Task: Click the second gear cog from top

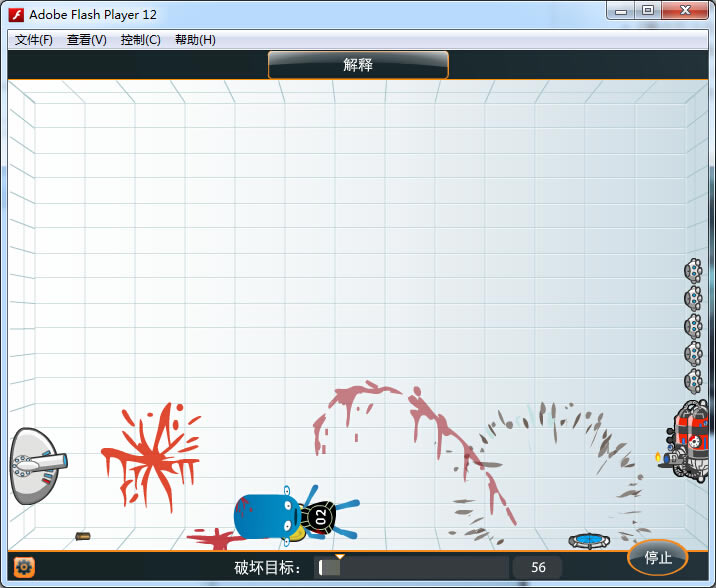Action: pos(693,298)
